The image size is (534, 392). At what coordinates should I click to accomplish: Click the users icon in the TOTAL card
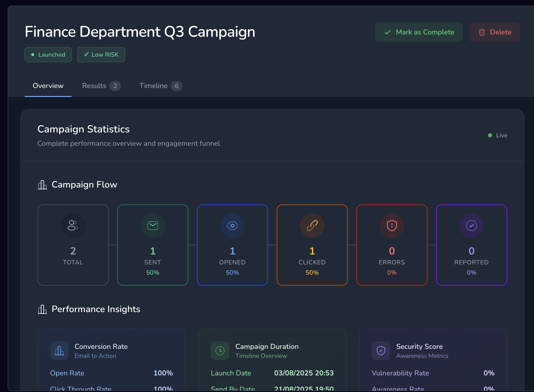coord(73,225)
